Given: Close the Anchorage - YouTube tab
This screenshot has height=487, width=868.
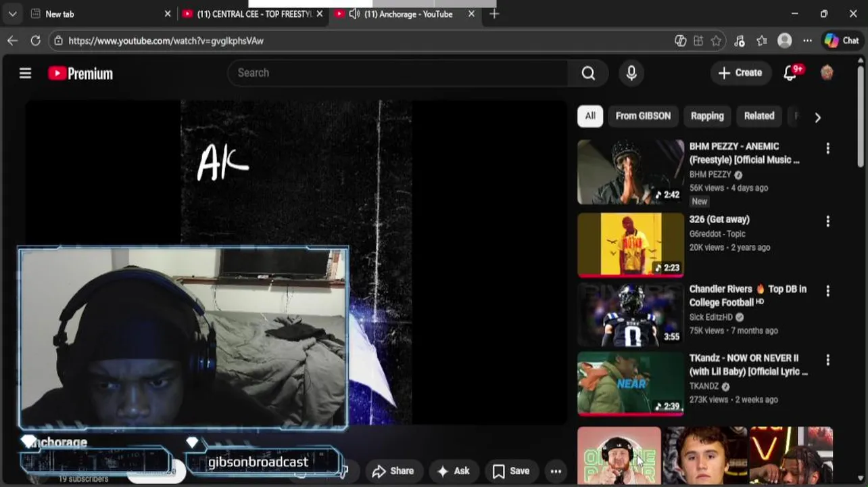Looking at the screenshot, I should tap(471, 14).
